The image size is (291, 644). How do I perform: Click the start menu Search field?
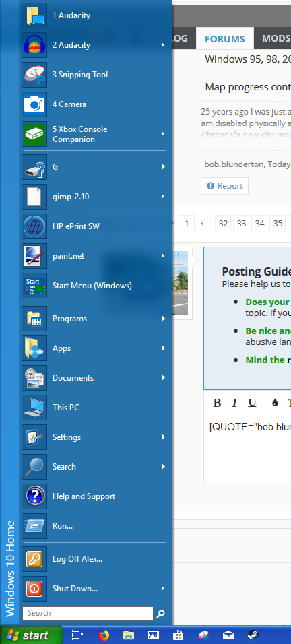coord(88,614)
